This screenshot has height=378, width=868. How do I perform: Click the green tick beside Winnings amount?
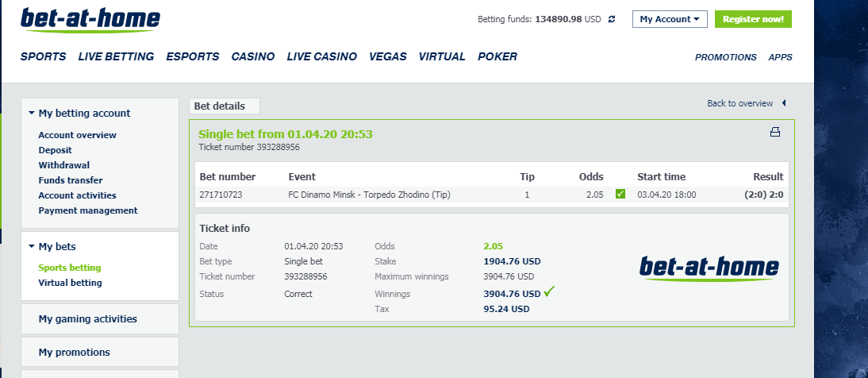coord(549,291)
